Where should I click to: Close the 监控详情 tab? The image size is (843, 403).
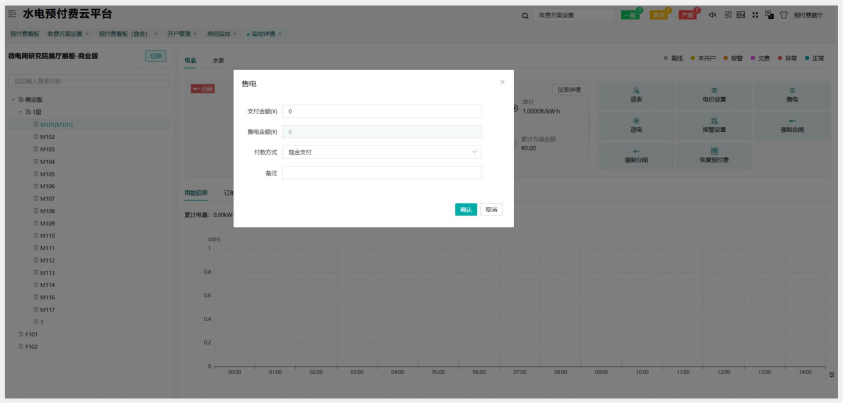pos(280,34)
